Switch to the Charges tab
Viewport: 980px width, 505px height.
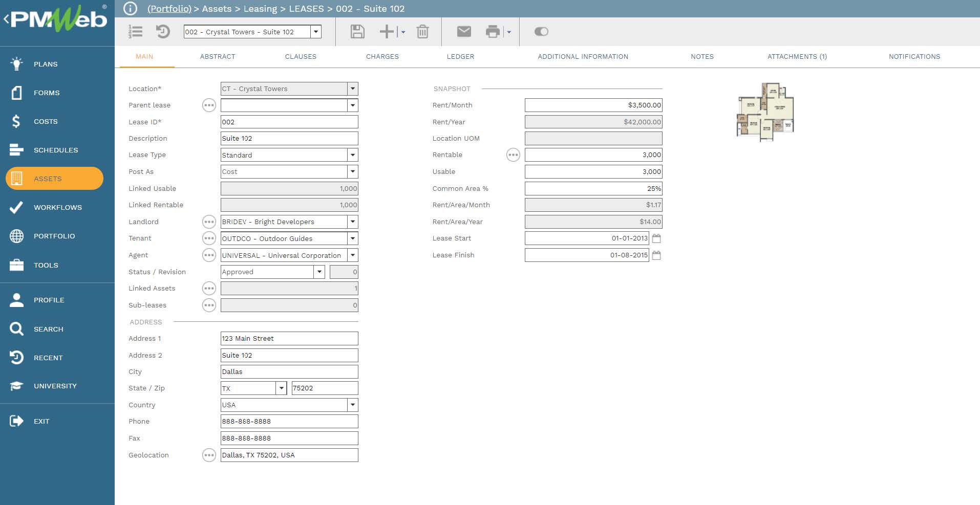[382, 57]
